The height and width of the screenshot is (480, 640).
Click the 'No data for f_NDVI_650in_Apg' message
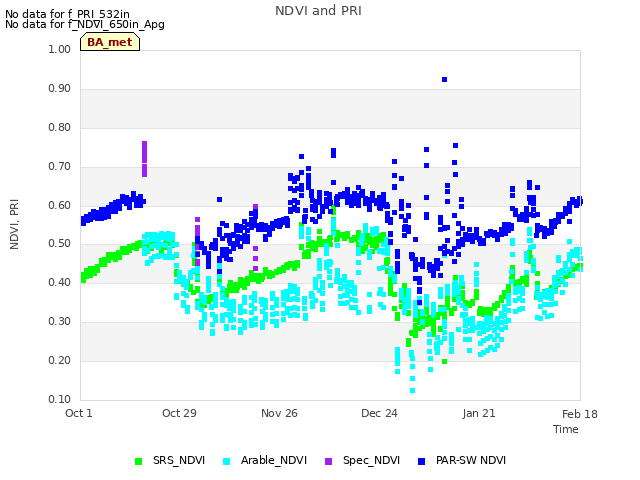pos(85,24)
